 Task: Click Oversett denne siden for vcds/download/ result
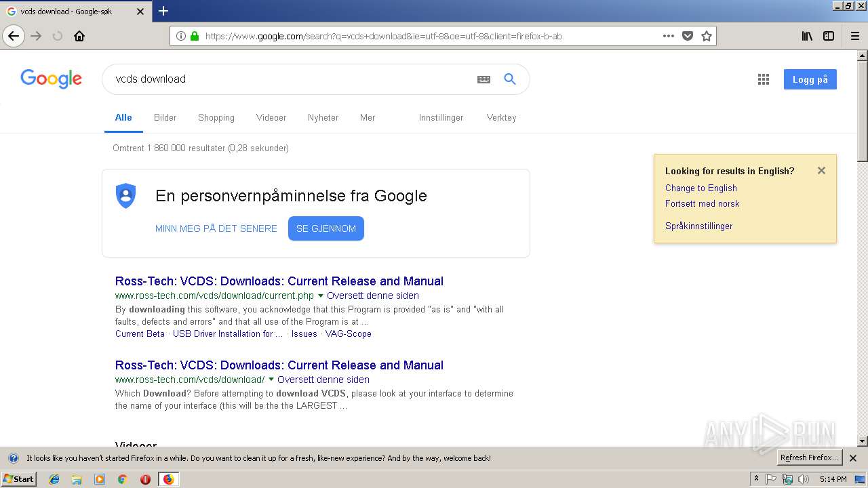point(323,380)
